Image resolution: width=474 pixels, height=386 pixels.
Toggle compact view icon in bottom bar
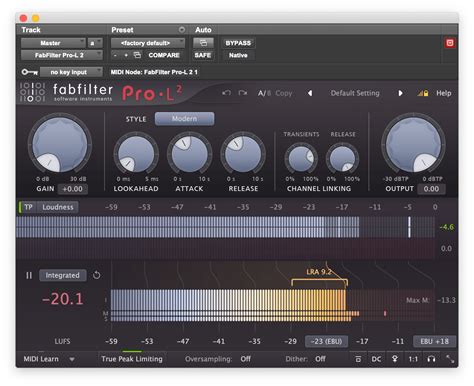358,359
